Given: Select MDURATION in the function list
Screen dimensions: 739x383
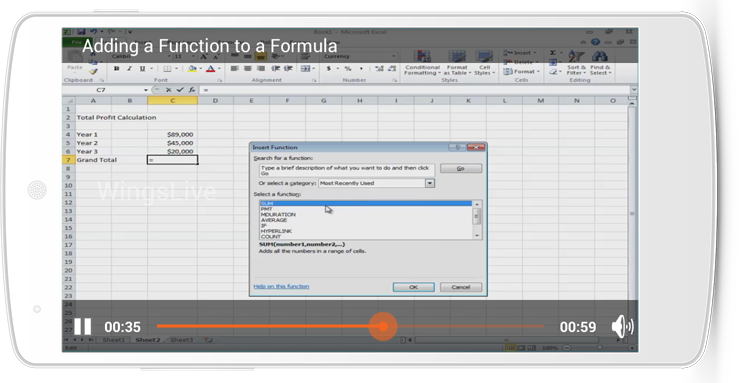Looking at the screenshot, I should tap(278, 214).
